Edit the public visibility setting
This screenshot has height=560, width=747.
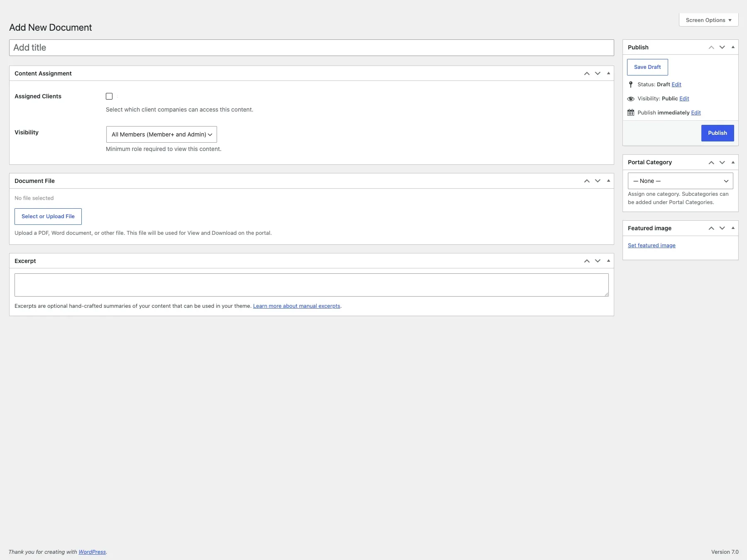pos(684,99)
